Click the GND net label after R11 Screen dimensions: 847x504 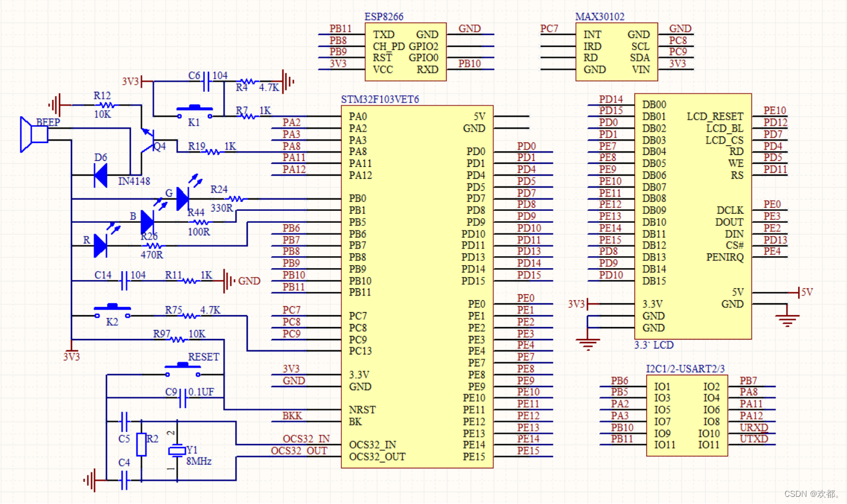coord(250,281)
